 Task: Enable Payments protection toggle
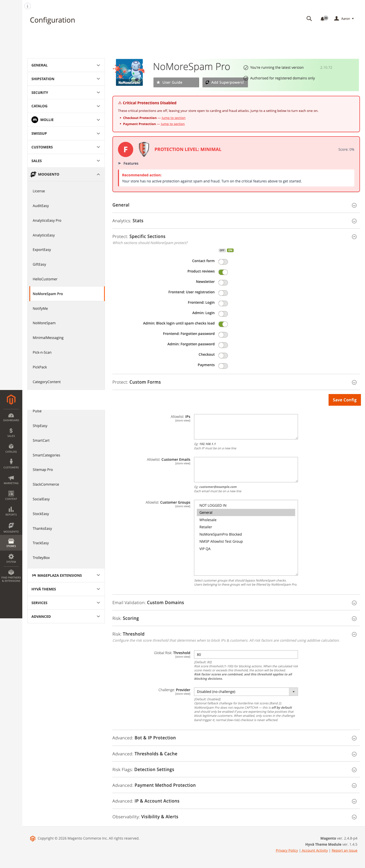pyautogui.click(x=223, y=366)
